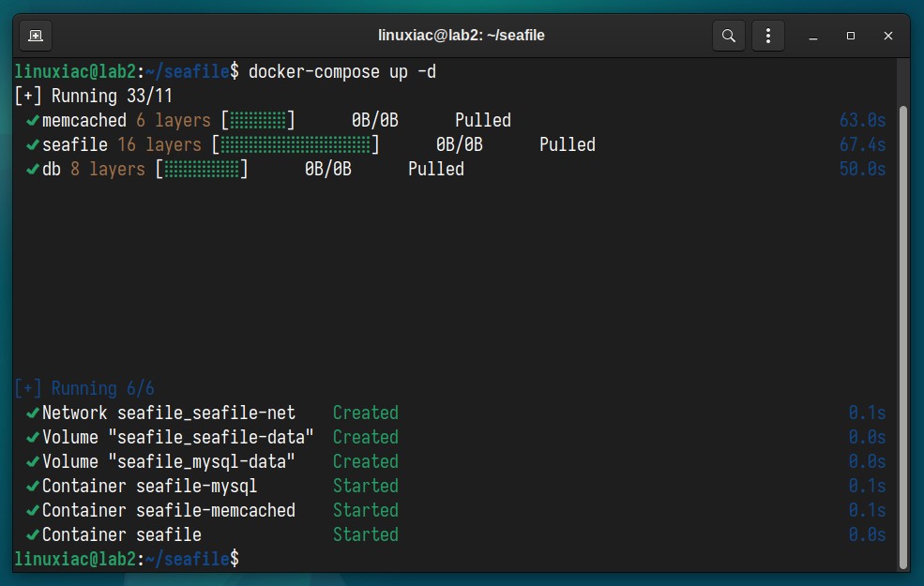
Task: Click the memcached 6 layers progress bar
Action: pyautogui.click(x=258, y=121)
